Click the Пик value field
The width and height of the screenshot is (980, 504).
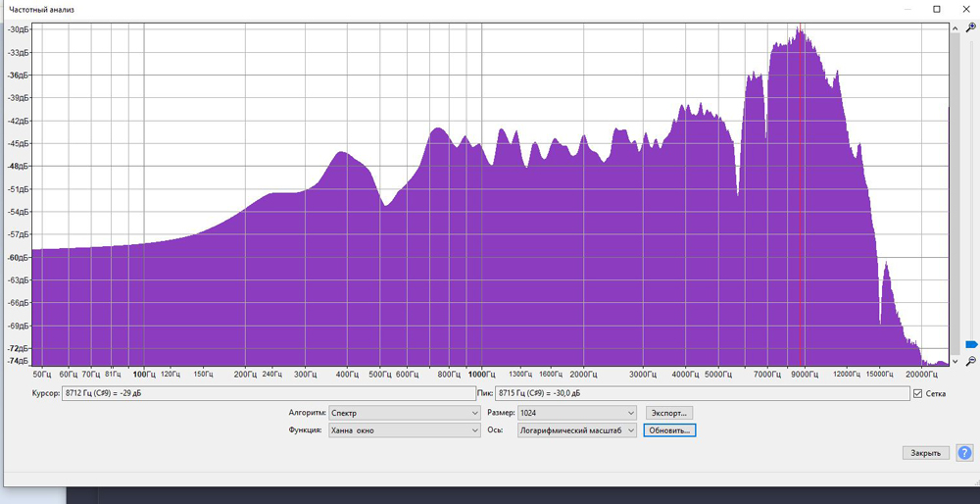pyautogui.click(x=702, y=393)
